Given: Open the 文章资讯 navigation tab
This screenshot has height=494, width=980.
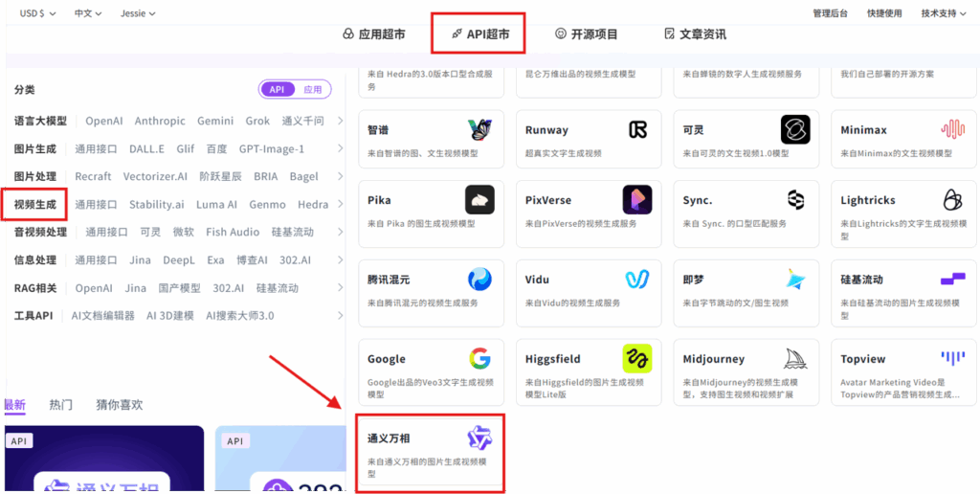Looking at the screenshot, I should (x=695, y=34).
